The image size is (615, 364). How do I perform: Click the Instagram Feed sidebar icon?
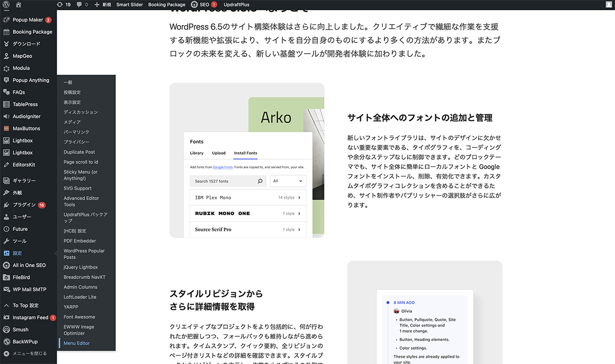click(7, 317)
